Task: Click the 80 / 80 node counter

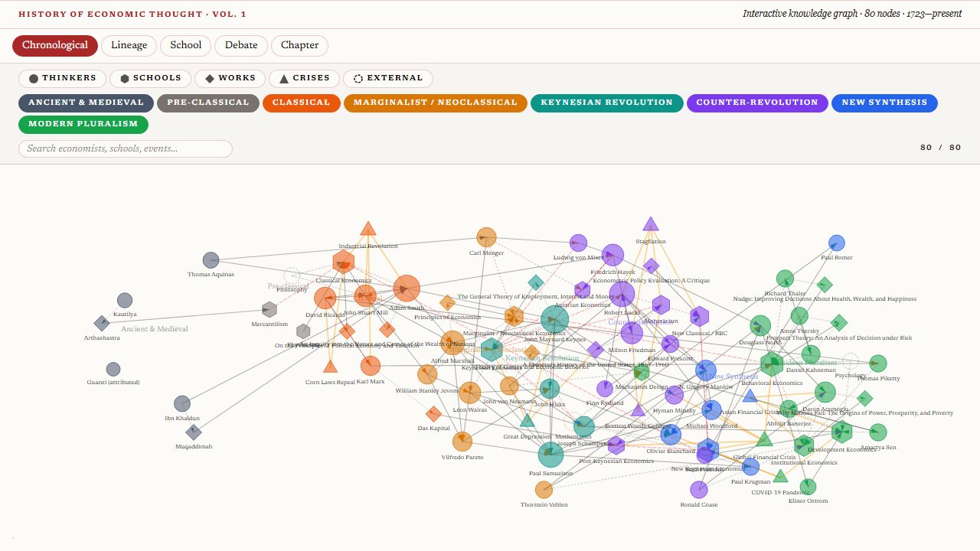Action: point(940,148)
